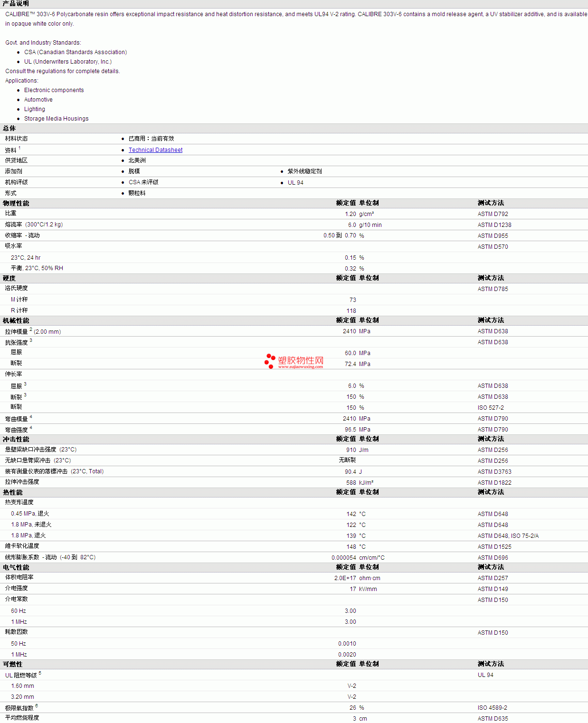This screenshot has width=588, height=723.
Task: Click the '无断裂' unnotched impact value
Action: pos(347,460)
